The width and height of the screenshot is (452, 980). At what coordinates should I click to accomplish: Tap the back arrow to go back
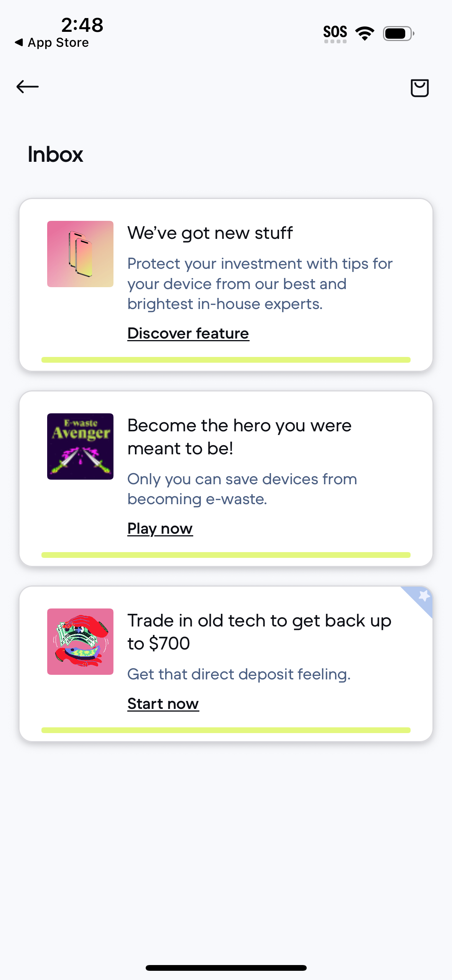[28, 87]
